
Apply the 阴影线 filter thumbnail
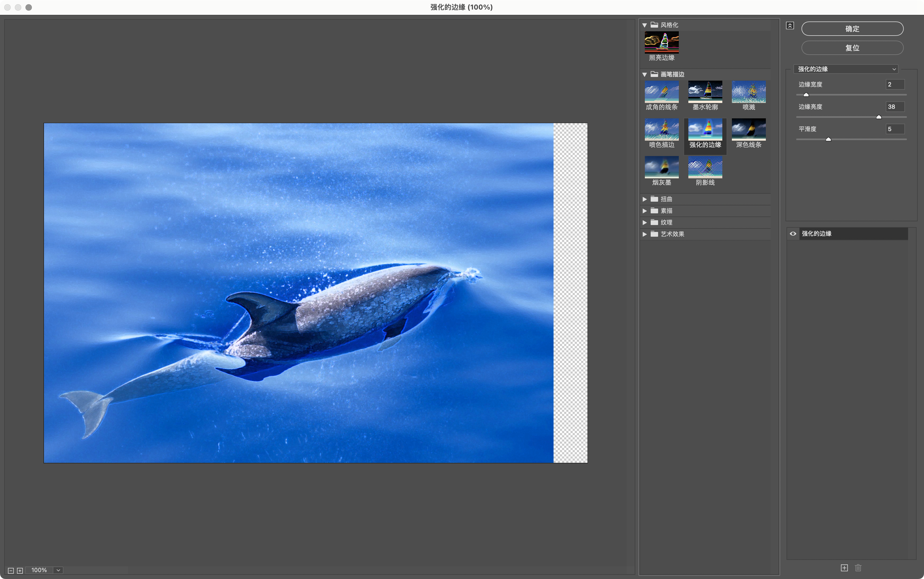pos(705,167)
